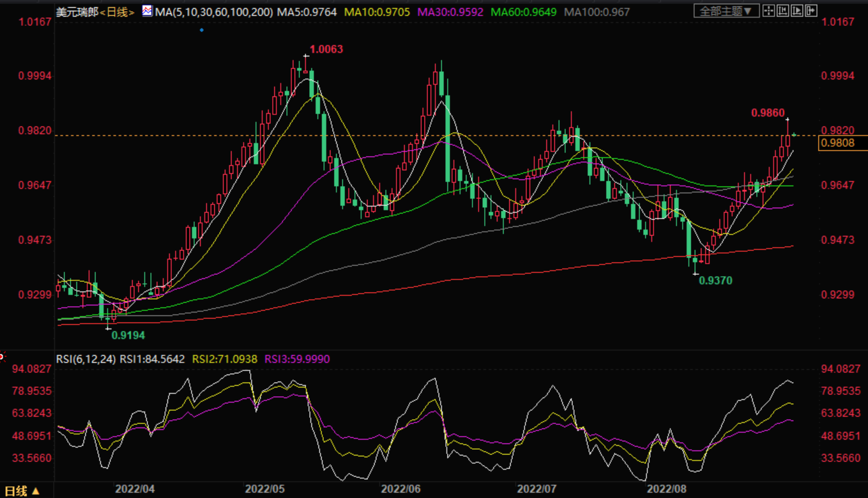The width and height of the screenshot is (868, 498).
Task: Click the RSI(6,12,24) indicator label
Action: coord(86,359)
